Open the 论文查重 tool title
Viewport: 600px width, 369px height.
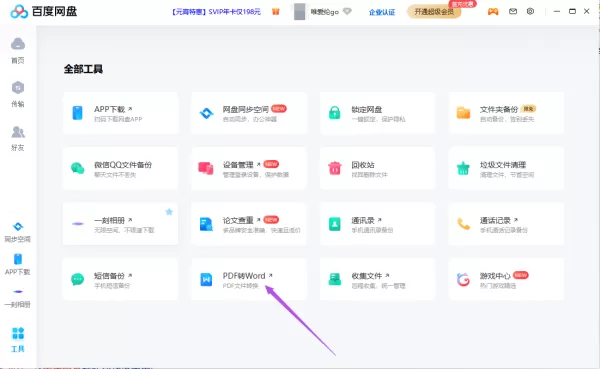pyautogui.click(x=238, y=220)
